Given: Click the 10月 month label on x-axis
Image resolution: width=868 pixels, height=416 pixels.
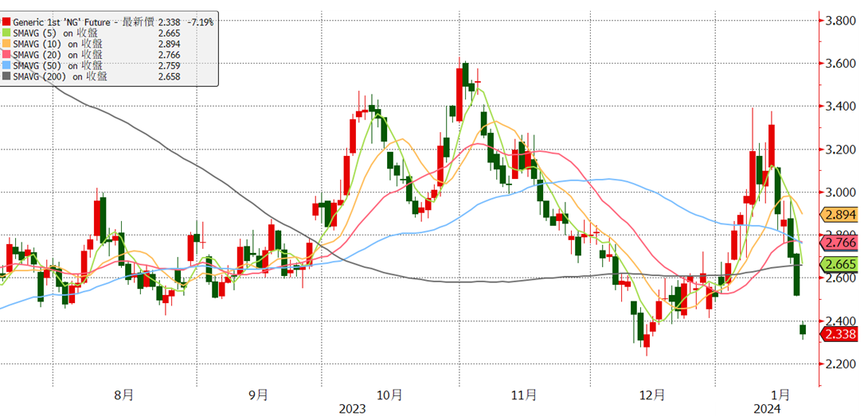Looking at the screenshot, I should click(389, 395).
